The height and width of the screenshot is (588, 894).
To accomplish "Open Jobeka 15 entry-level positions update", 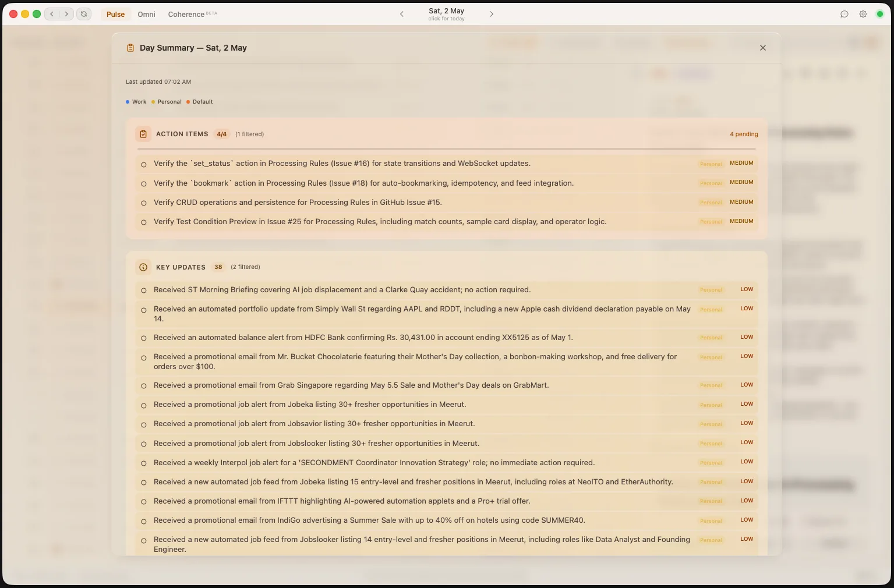I will (413, 482).
